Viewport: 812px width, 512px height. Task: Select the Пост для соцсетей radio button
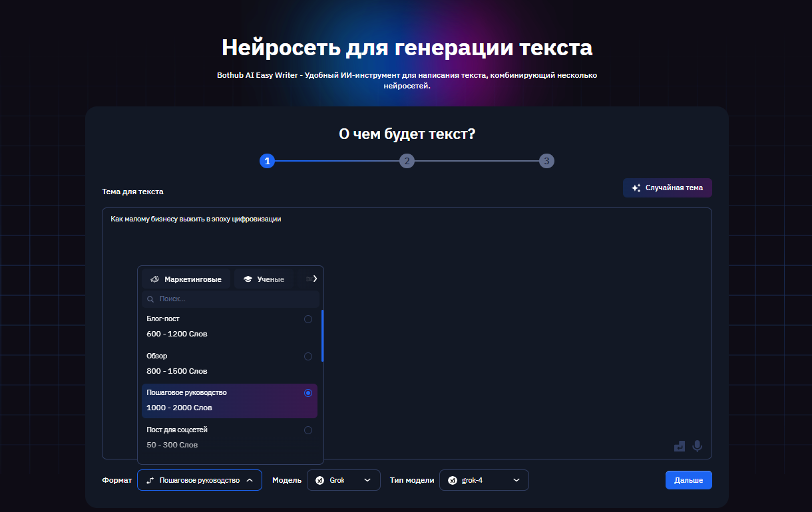[308, 430]
